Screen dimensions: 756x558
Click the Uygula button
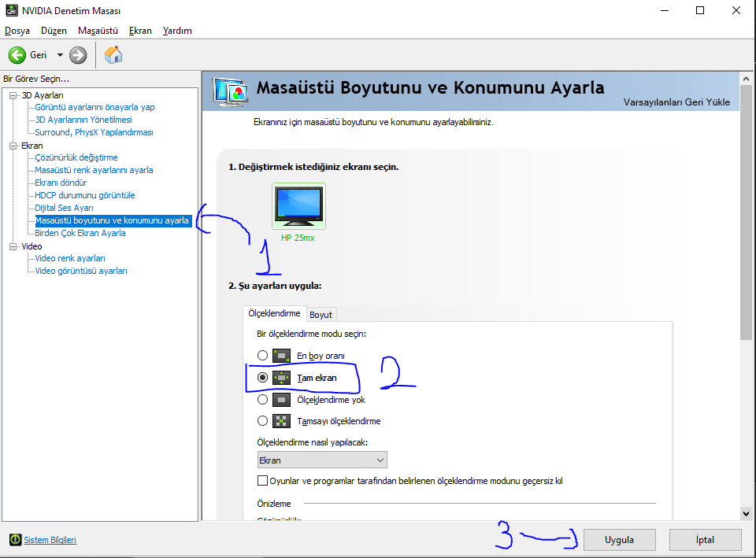pyautogui.click(x=619, y=540)
